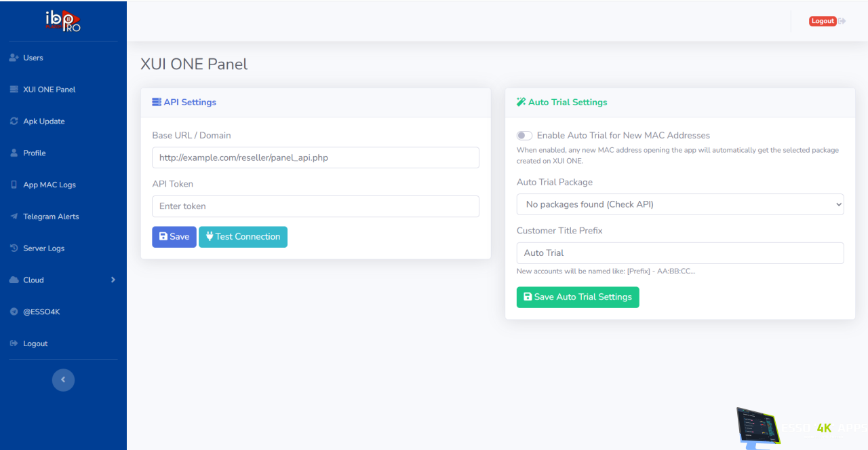The width and height of the screenshot is (868, 450).
Task: Click the Base URL / Domain label
Action: pyautogui.click(x=191, y=136)
